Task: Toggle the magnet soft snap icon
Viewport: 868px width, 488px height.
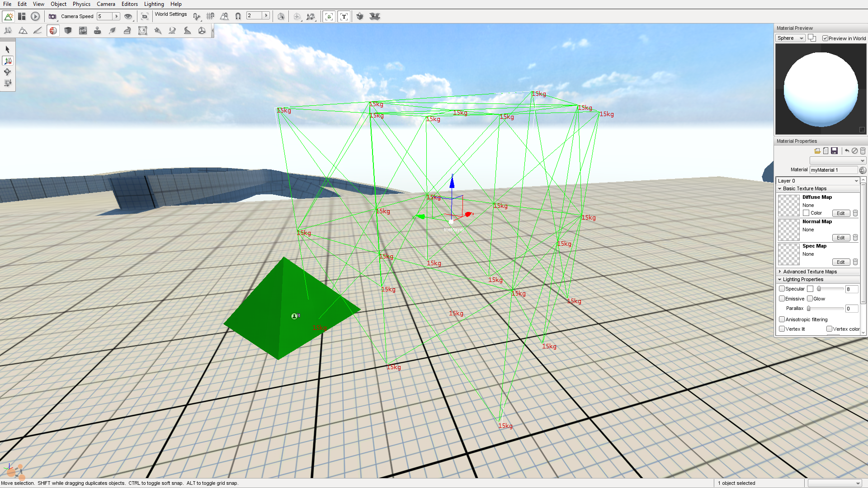Action: coord(238,16)
